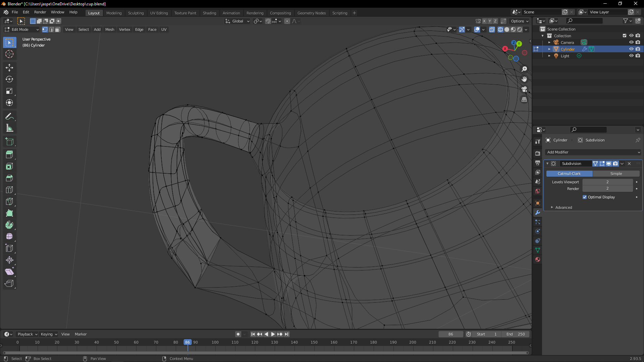Click the Levels Viewport value field
The height and width of the screenshot is (362, 644).
607,182
